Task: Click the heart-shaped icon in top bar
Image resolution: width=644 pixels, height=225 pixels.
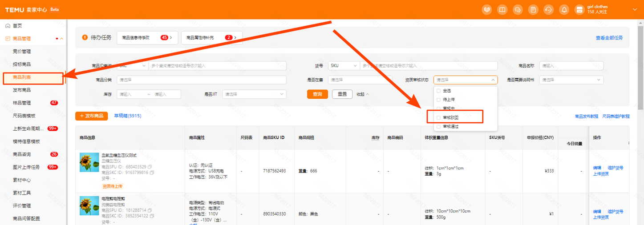Action: 487,9
